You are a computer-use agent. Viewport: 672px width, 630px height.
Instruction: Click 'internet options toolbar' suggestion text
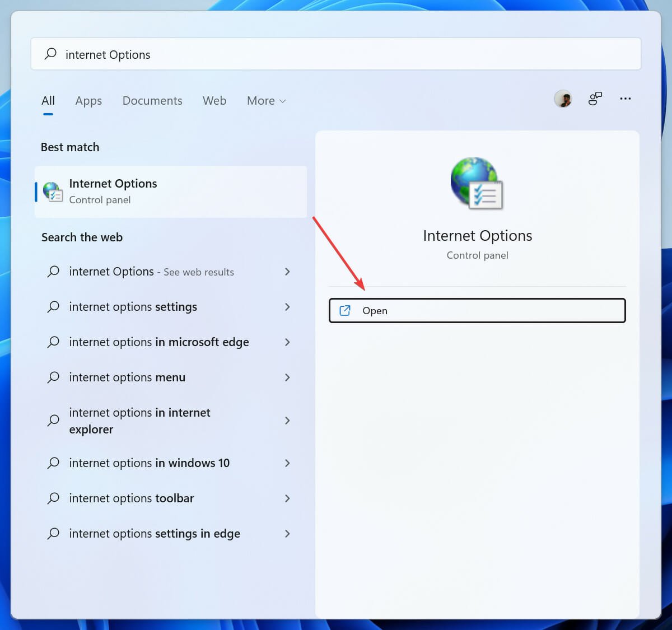(132, 498)
